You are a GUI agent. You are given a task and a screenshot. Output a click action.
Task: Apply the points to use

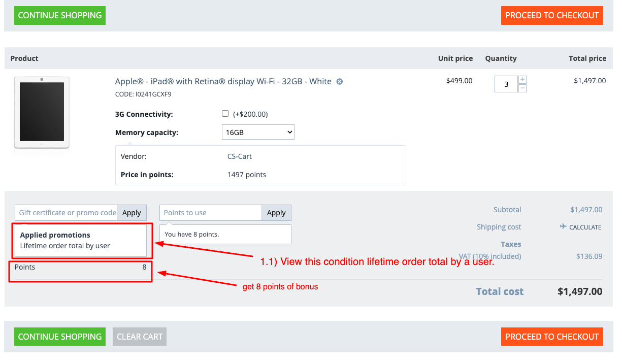click(x=276, y=213)
